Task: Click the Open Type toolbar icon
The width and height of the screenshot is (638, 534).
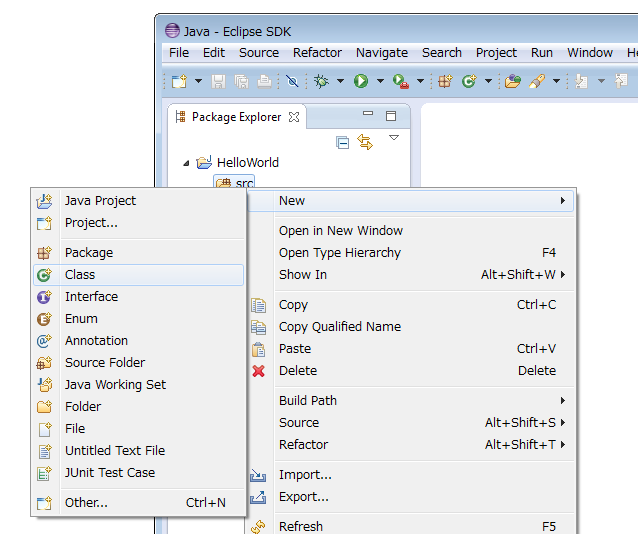Action: (x=513, y=81)
